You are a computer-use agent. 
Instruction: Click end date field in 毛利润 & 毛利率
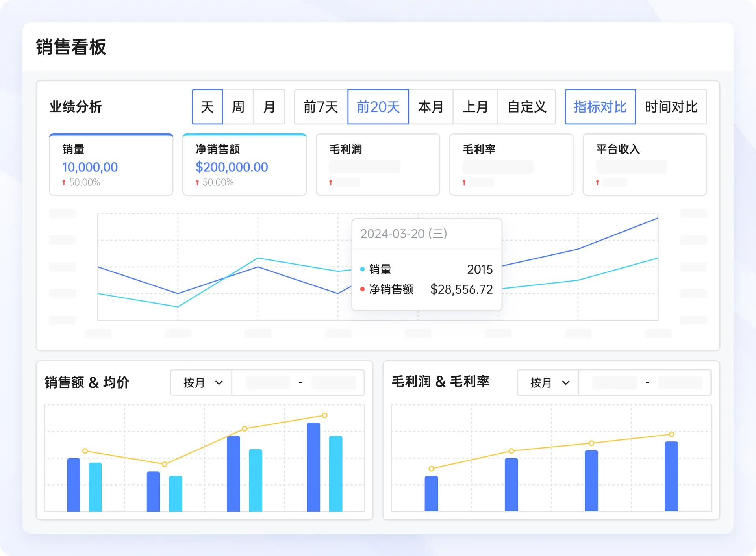[680, 382]
